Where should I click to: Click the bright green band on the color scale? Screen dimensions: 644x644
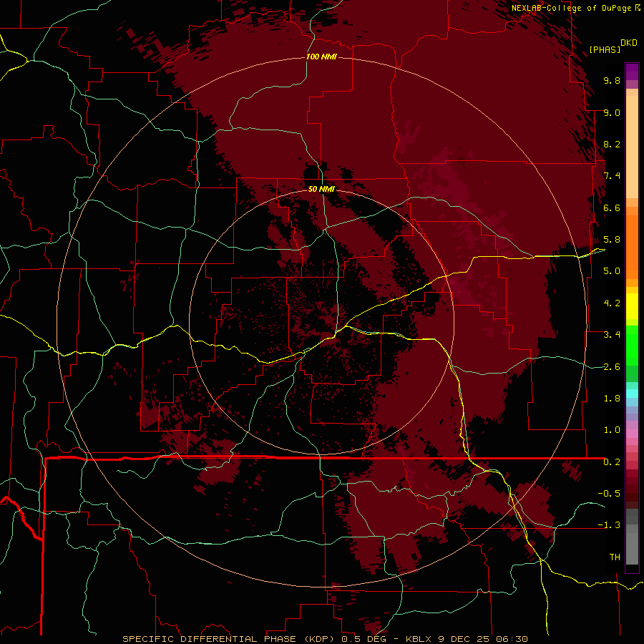pos(632,345)
